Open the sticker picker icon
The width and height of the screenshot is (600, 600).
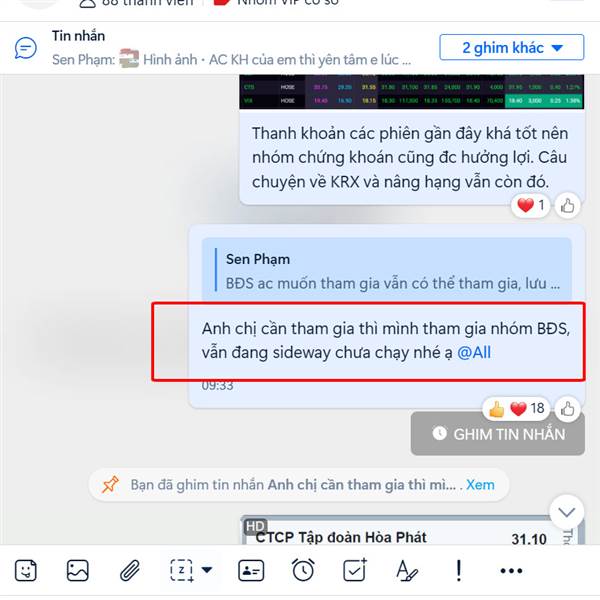(26, 571)
